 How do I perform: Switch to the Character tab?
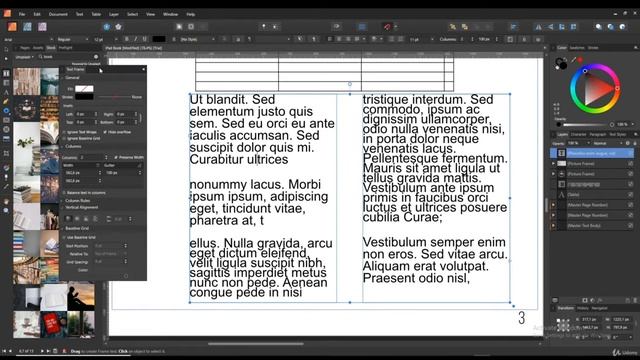point(578,134)
